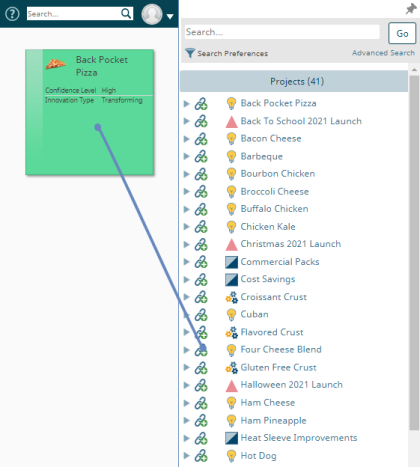This screenshot has height=467, width=420.
Task: Click the add-link icon for Bacon Cheese
Action: (x=201, y=139)
